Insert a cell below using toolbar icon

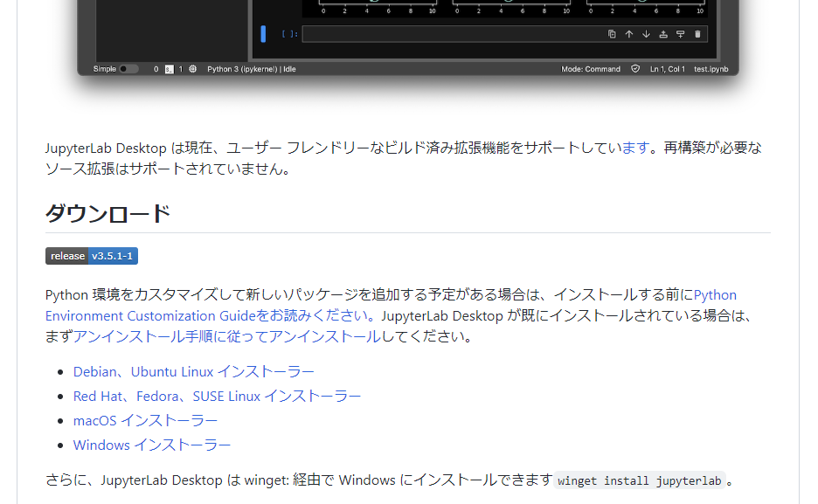coord(680,34)
